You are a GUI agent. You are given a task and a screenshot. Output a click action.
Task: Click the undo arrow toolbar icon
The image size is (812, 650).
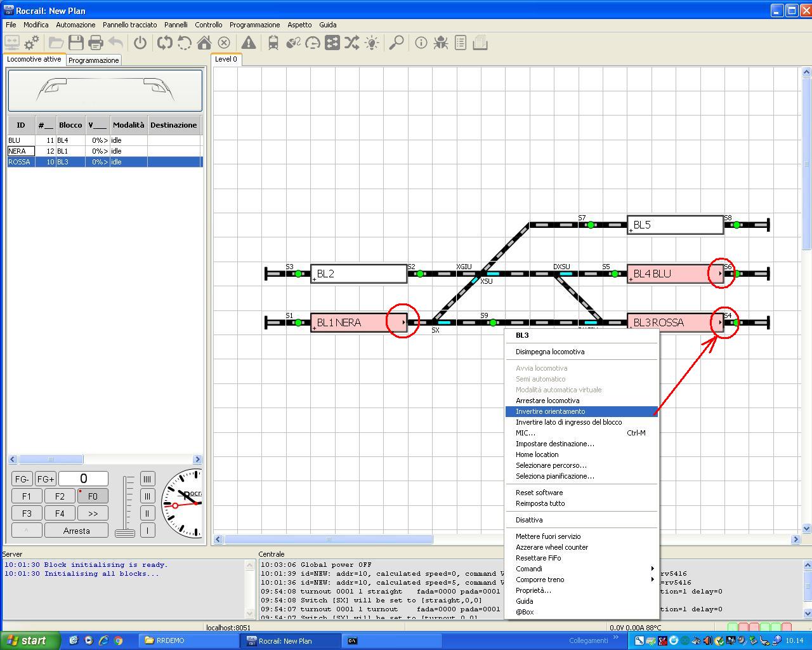[x=115, y=43]
